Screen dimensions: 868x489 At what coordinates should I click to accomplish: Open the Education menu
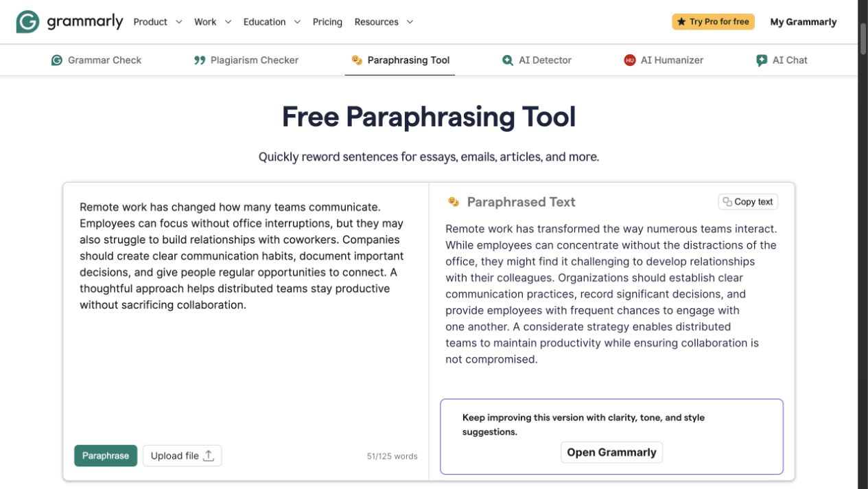click(x=272, y=22)
